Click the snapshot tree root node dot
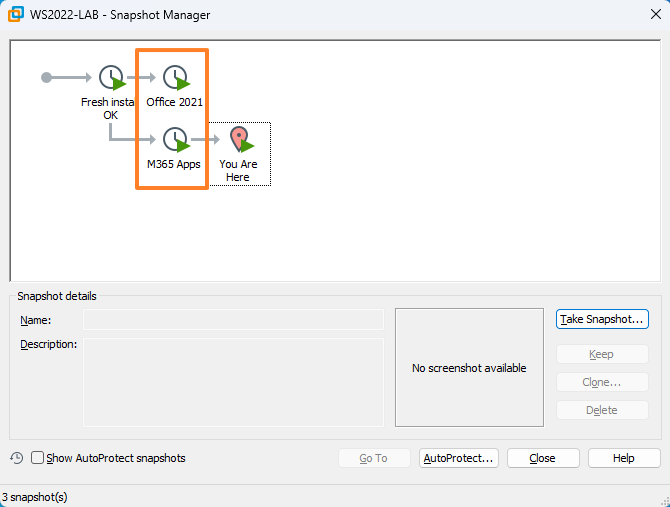 pos(46,77)
